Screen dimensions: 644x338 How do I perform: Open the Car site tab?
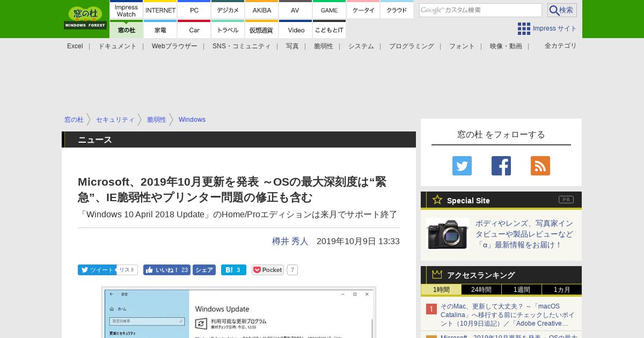click(194, 30)
